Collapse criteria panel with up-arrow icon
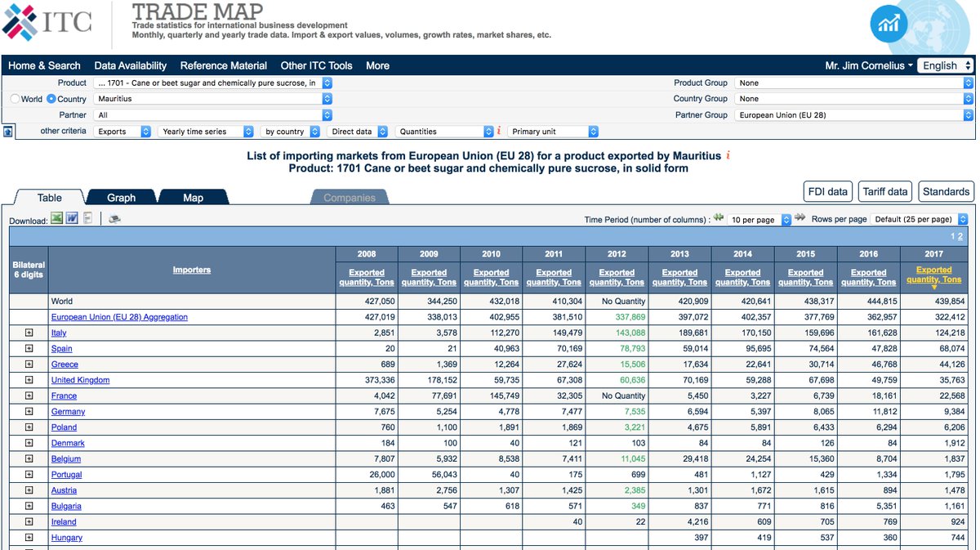This screenshot has height=550, width=980. 7,132
